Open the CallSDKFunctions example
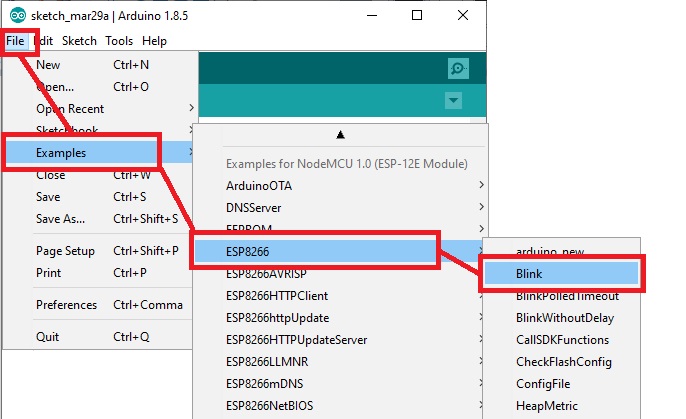This screenshot has height=419, width=686. point(562,340)
